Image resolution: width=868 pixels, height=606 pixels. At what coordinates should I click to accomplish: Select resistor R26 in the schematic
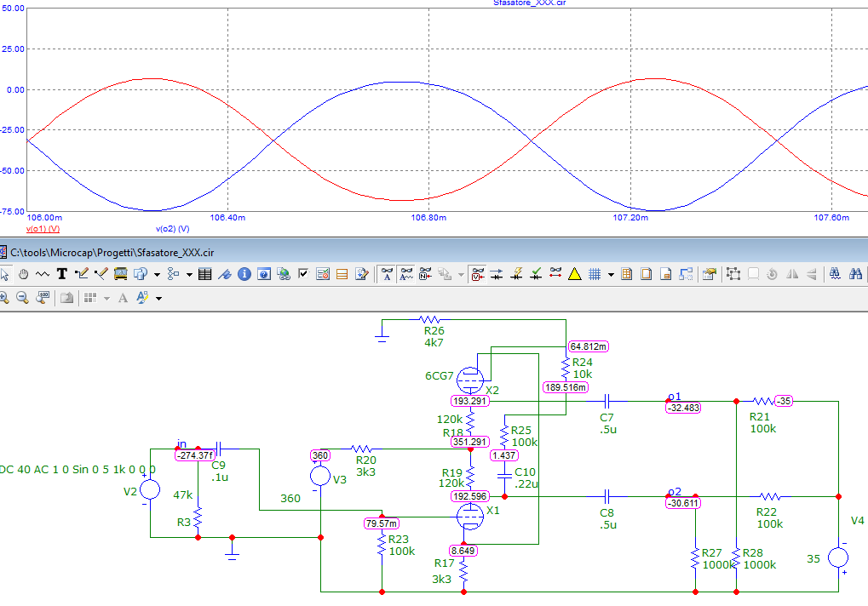point(430,319)
